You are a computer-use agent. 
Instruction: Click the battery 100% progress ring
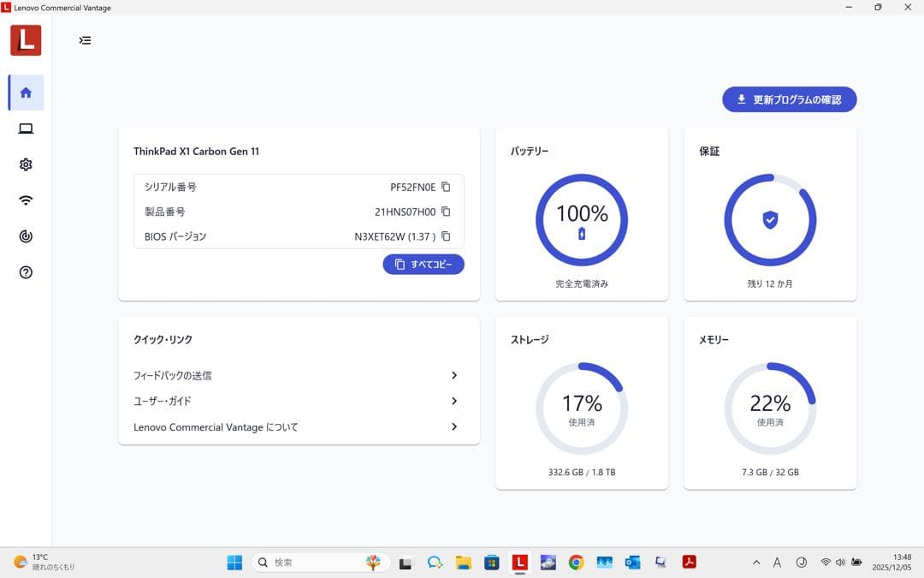[x=582, y=220]
